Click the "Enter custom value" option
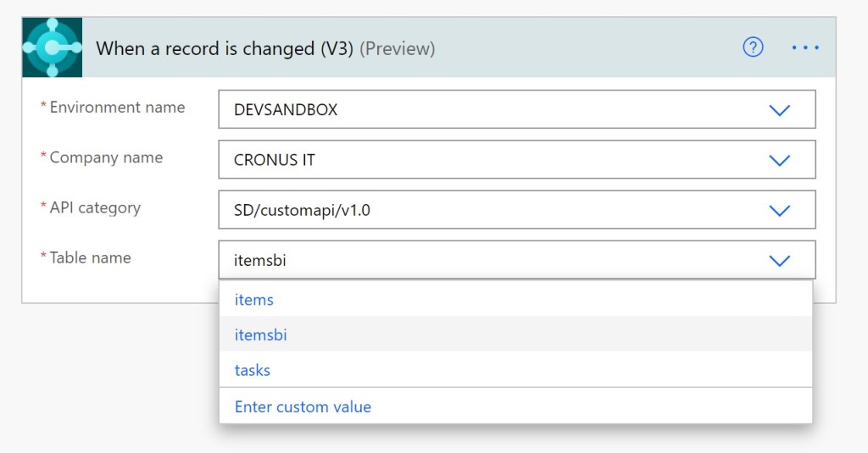 tap(303, 406)
